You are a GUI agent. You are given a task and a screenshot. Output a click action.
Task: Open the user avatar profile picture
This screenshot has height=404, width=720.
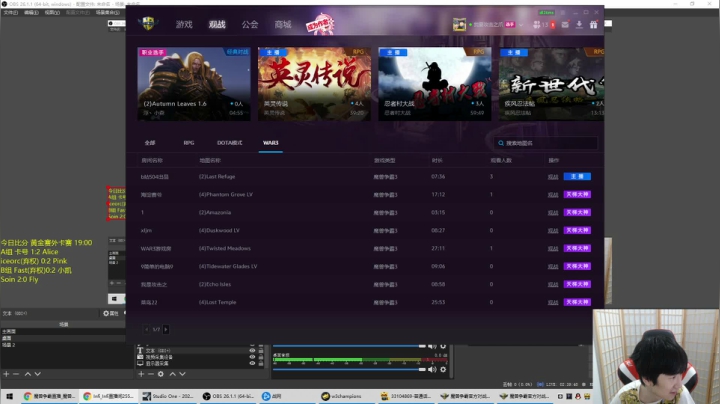pos(459,24)
